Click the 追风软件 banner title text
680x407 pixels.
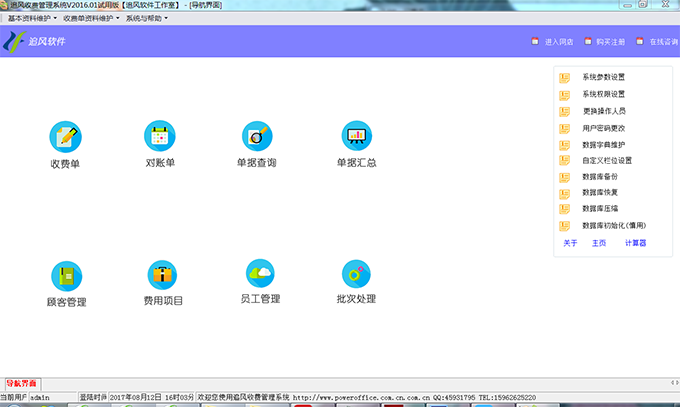[47, 42]
